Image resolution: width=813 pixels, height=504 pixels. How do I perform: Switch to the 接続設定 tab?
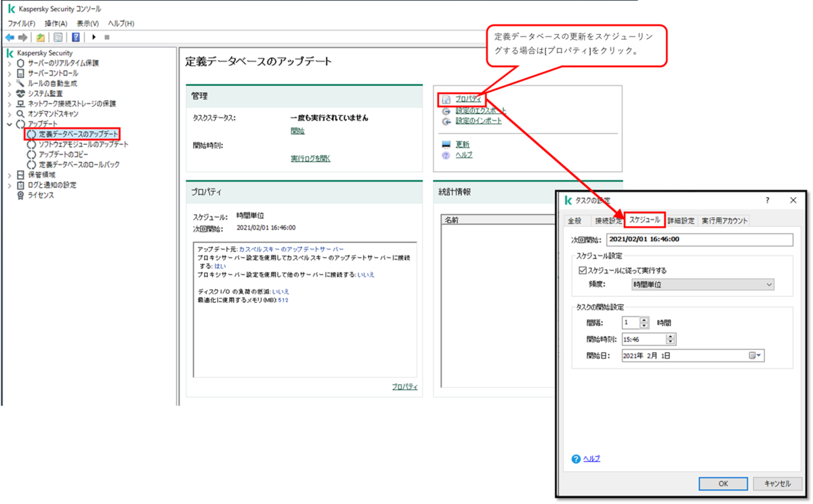(606, 221)
